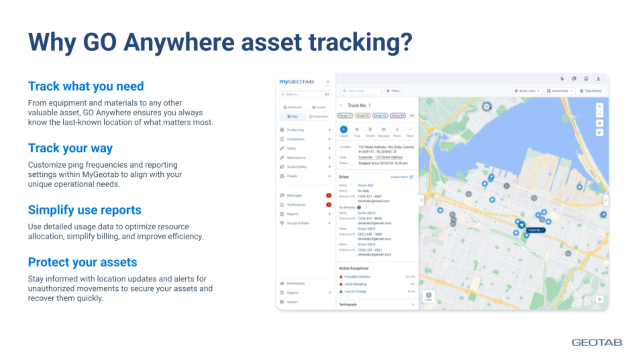Screen dimensions: 644x362
Task: Expand Groups & Rules with its plus icon
Action: (329, 223)
